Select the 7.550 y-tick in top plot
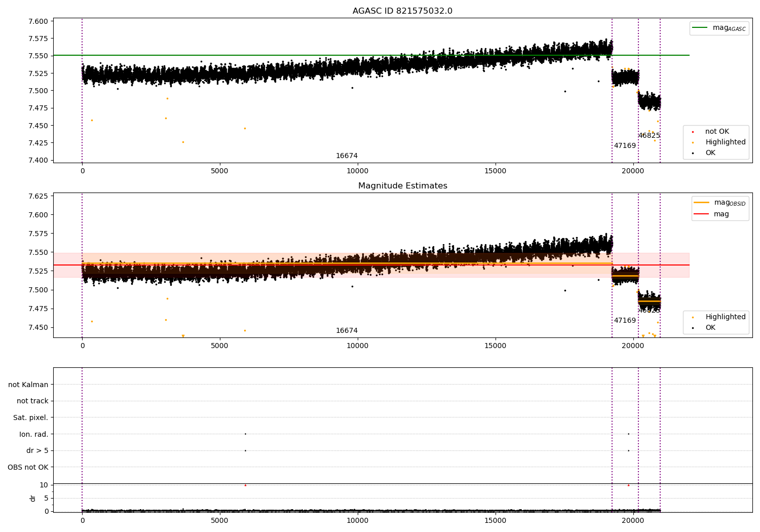Image resolution: width=760 pixels, height=532 pixels. [x=39, y=56]
